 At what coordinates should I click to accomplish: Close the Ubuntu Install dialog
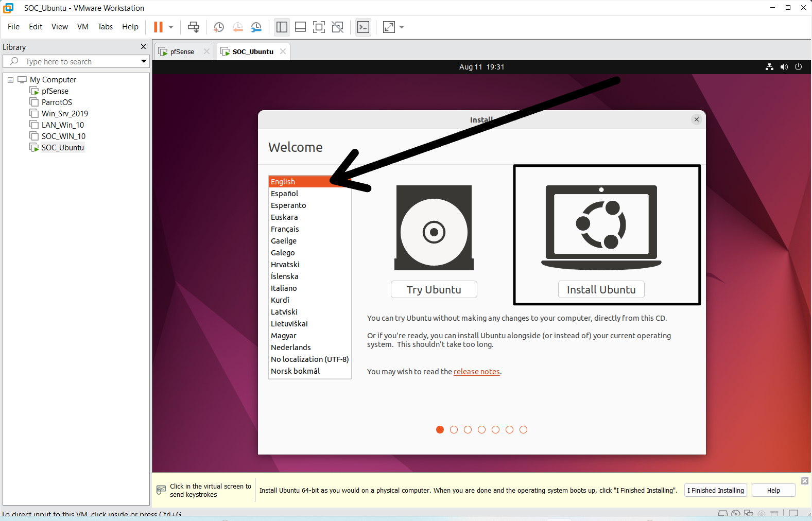click(696, 119)
